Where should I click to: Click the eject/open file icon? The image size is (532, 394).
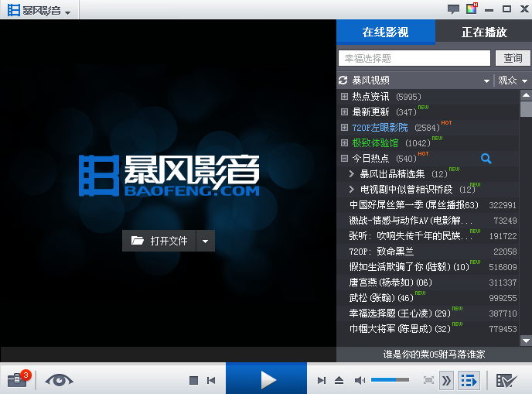pos(339,380)
